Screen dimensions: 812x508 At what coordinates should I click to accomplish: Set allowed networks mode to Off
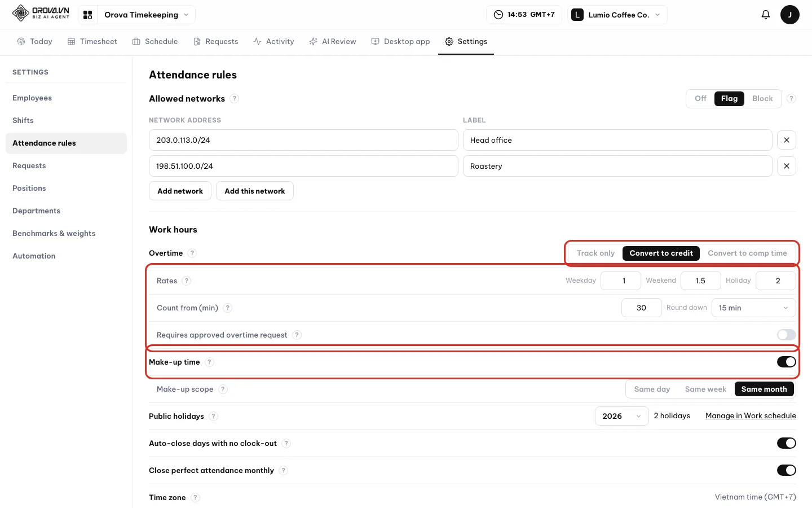700,98
